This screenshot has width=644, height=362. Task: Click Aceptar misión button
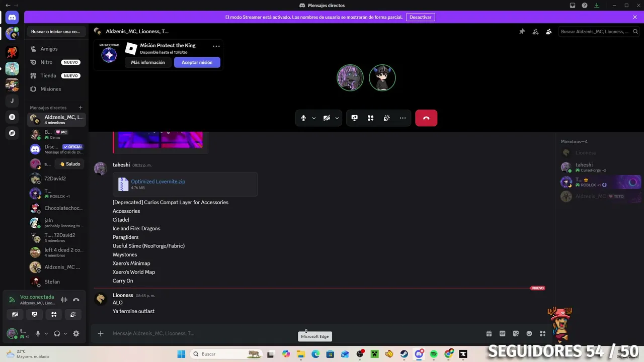[197, 62]
